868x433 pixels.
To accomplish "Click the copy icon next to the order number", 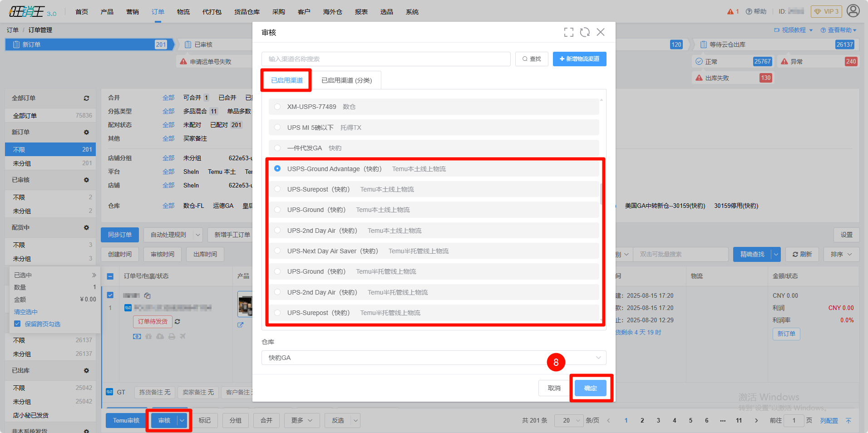I will point(147,295).
